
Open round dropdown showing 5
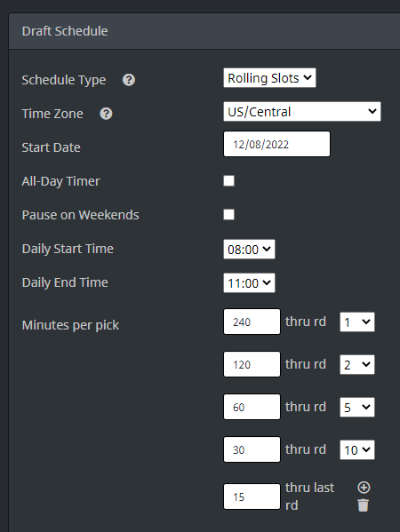[x=357, y=407]
